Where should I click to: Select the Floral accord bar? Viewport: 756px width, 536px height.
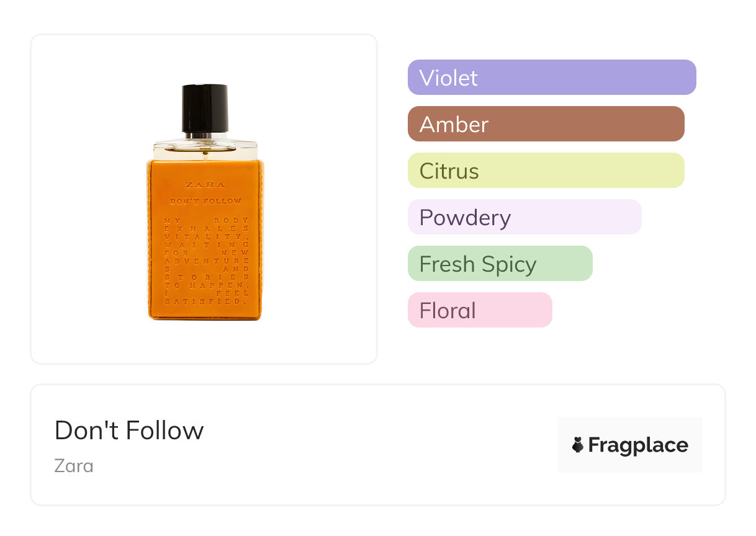point(480,310)
